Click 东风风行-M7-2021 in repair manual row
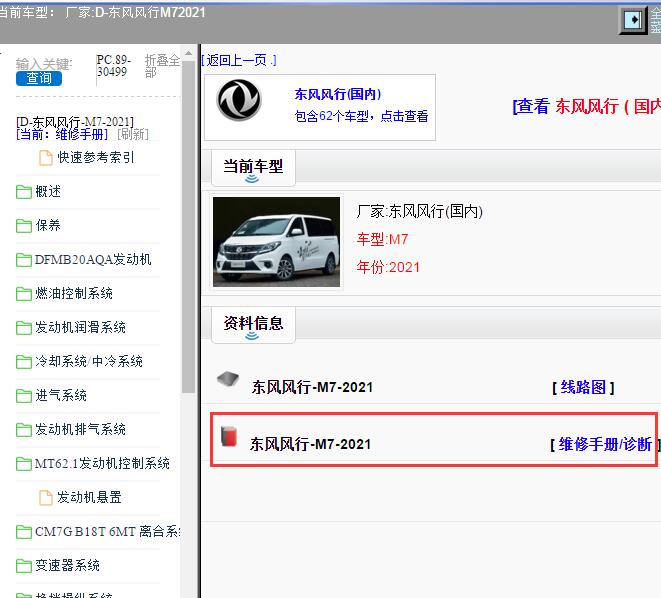 [310, 444]
